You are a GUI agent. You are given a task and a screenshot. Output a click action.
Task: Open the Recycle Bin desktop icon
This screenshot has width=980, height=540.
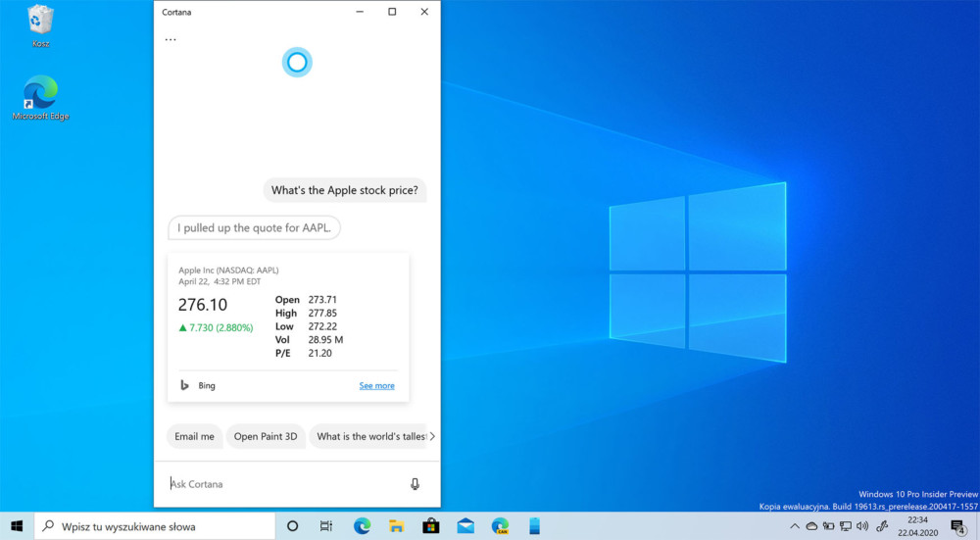[x=40, y=26]
